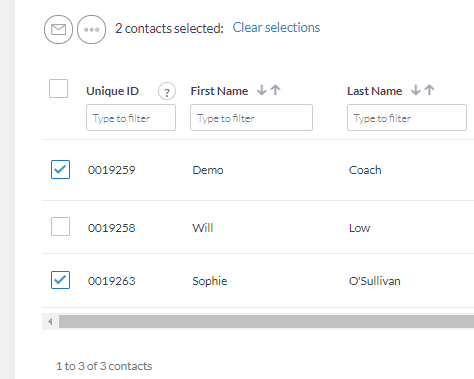Click the Unique ID column header

click(112, 91)
